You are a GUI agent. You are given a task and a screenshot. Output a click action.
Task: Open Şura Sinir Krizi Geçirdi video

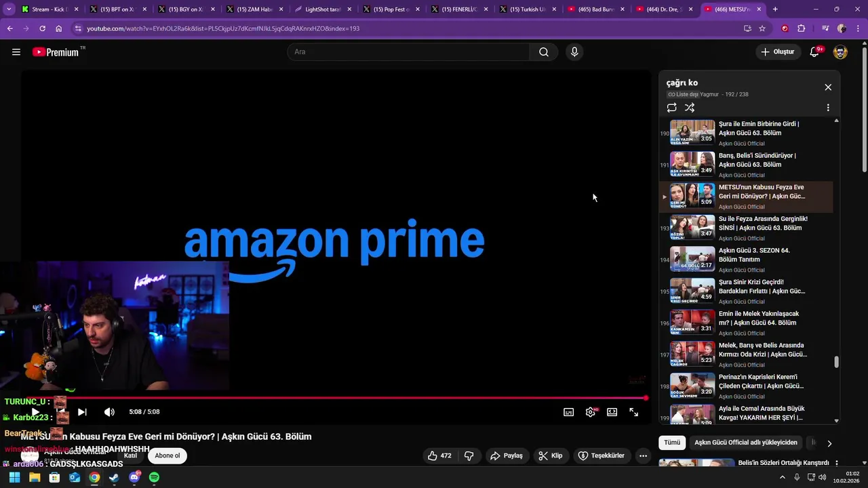coord(746,292)
